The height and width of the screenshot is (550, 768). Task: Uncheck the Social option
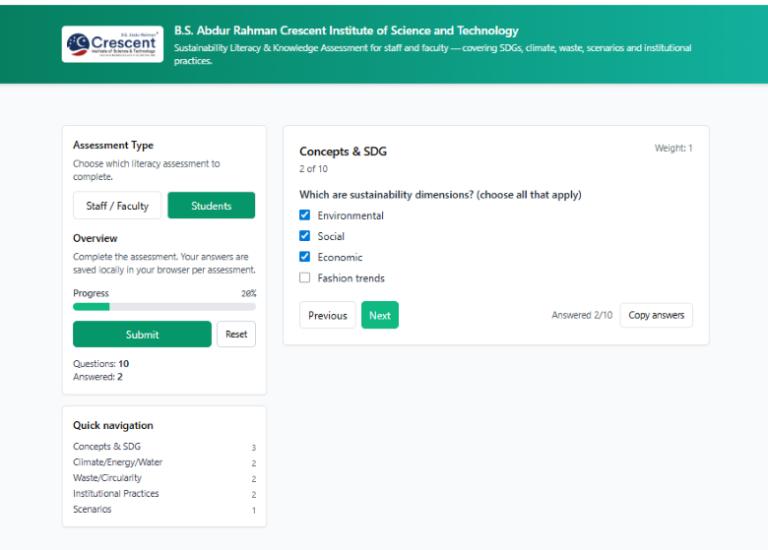(305, 236)
